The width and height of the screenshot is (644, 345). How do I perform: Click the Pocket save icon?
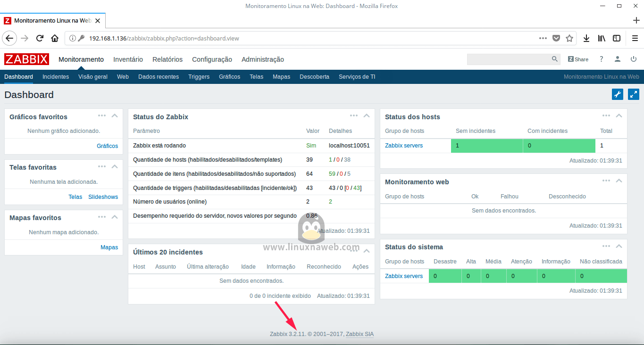pyautogui.click(x=556, y=38)
